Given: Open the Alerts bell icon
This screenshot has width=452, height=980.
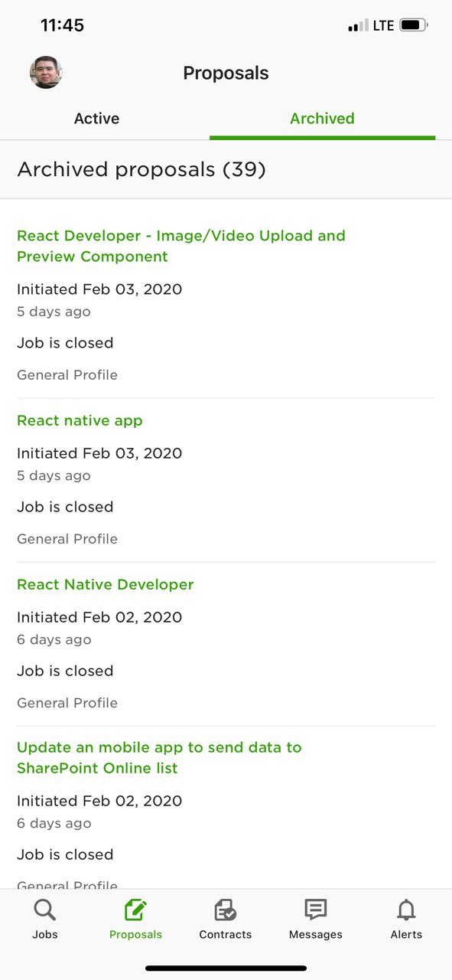Looking at the screenshot, I should [x=406, y=910].
